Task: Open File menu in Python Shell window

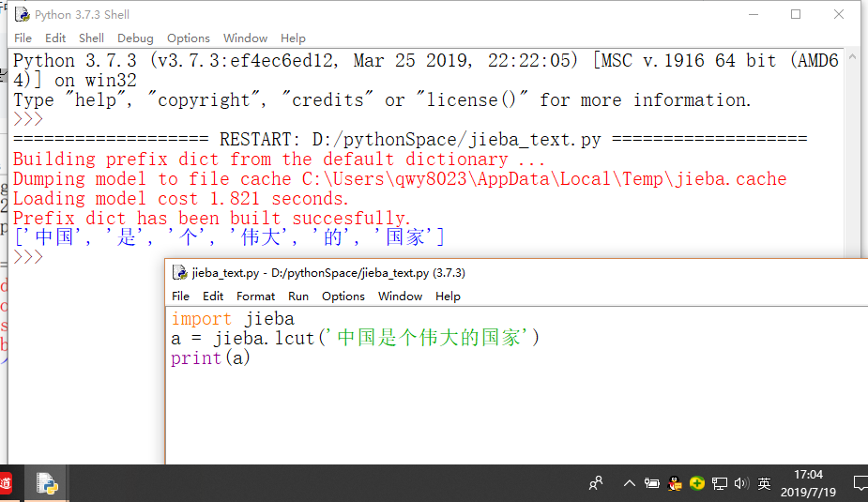Action: coord(23,38)
